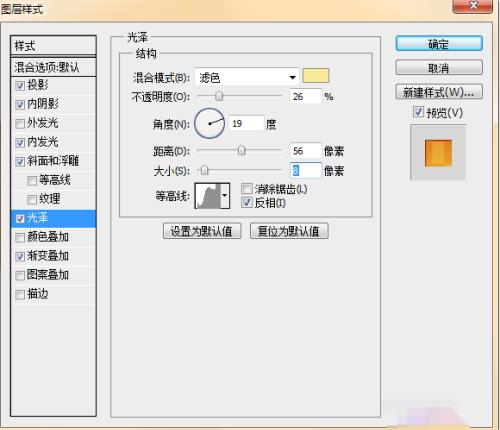Click 复位为默认值 reset button
The image size is (500, 430).
click(289, 231)
